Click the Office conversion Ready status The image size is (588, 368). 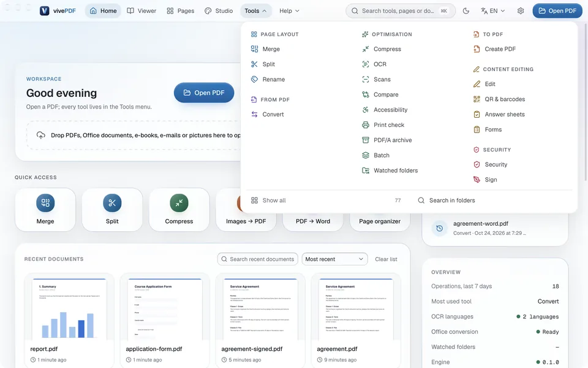pos(548,332)
